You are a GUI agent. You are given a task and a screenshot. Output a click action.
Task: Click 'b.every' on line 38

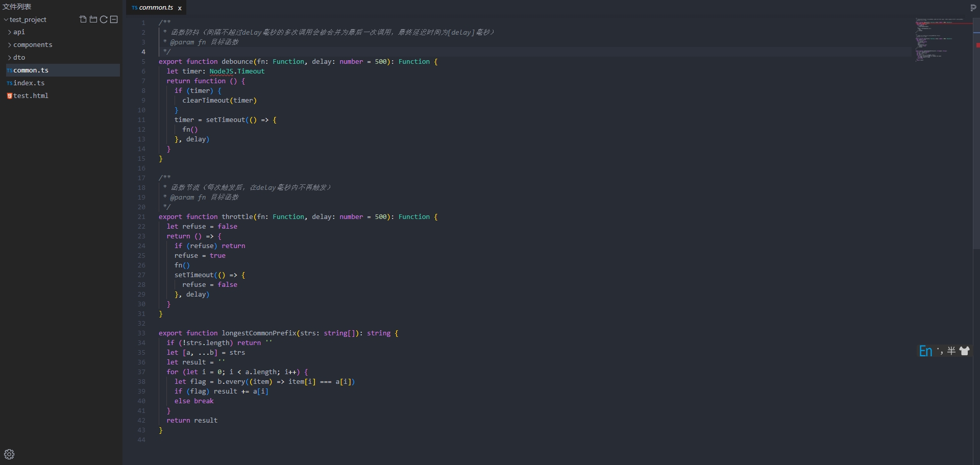pos(231,382)
